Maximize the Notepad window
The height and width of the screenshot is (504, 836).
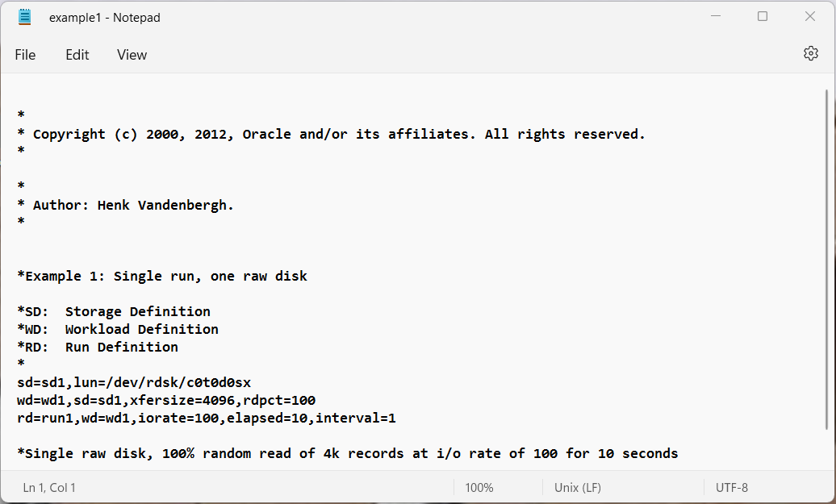tap(763, 16)
